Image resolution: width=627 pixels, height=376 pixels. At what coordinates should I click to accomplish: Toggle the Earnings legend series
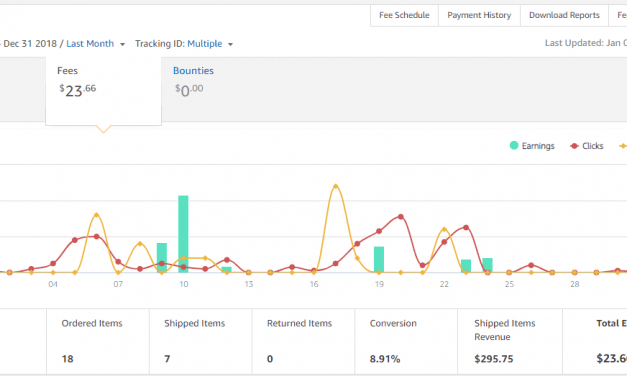(x=532, y=146)
